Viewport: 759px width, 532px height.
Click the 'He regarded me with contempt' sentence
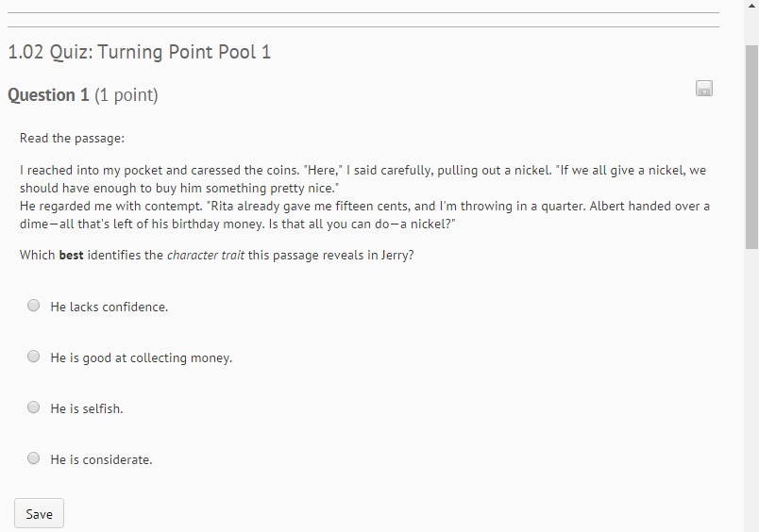(x=104, y=206)
